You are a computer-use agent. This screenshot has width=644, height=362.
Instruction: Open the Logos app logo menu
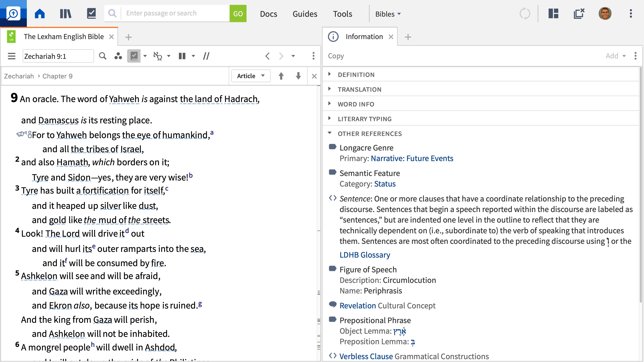click(x=13, y=13)
